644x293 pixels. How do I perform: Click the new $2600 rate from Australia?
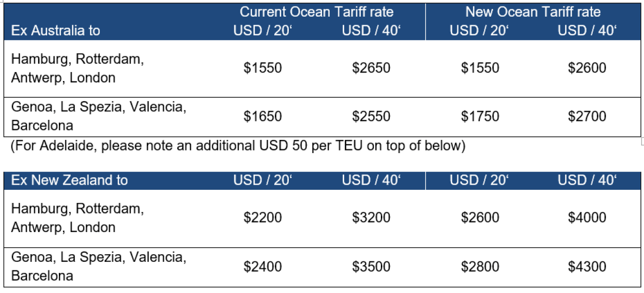(587, 68)
